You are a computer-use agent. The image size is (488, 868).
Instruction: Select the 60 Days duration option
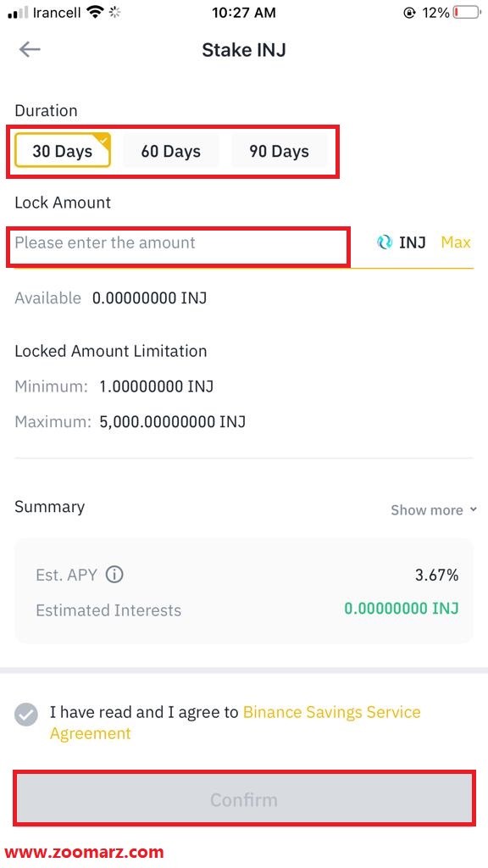point(170,151)
